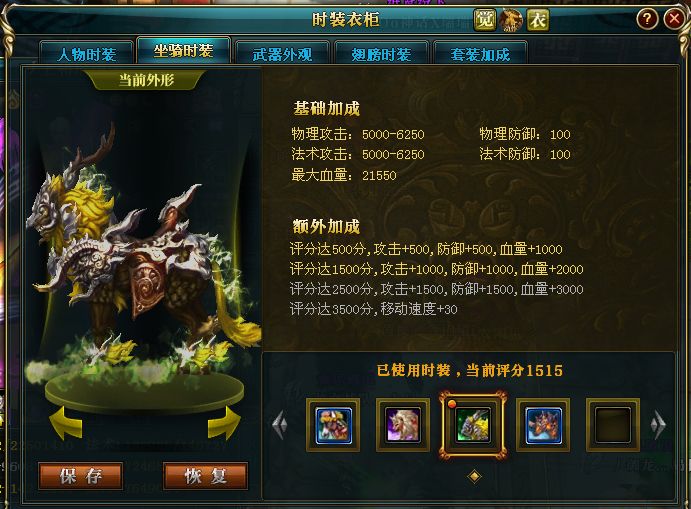Viewport: 691px width, 509px height.
Task: Click the 保存 save button
Action: coord(81,476)
